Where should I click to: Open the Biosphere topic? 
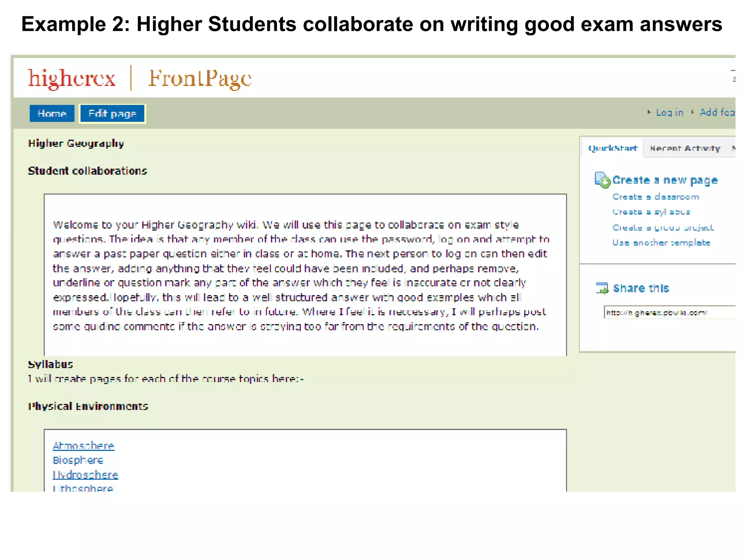coord(78,460)
